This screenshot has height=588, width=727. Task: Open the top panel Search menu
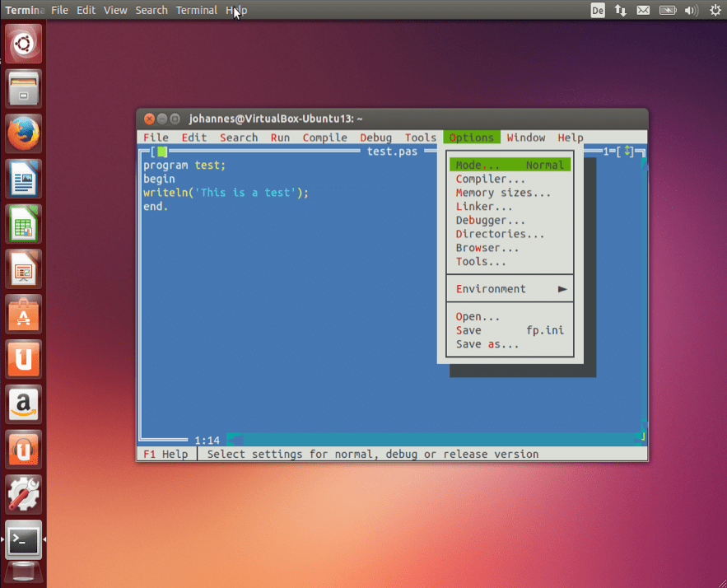pyautogui.click(x=151, y=10)
